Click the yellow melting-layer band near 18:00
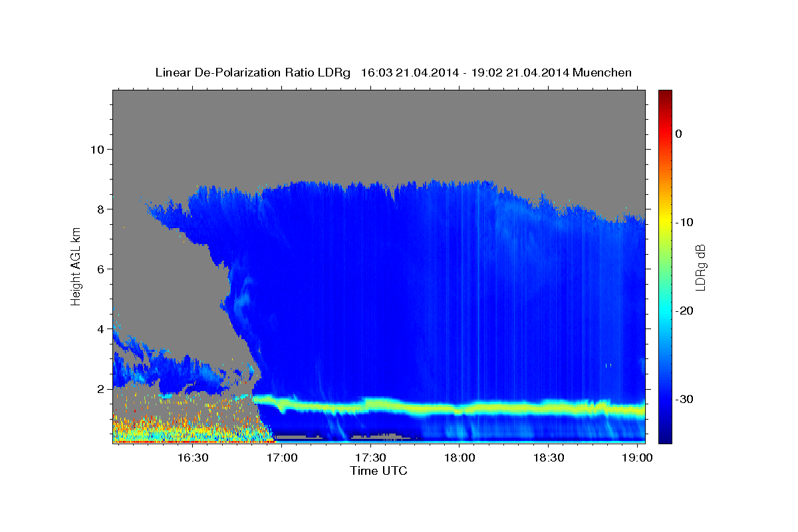This screenshot has height=532, width=798. point(460,408)
